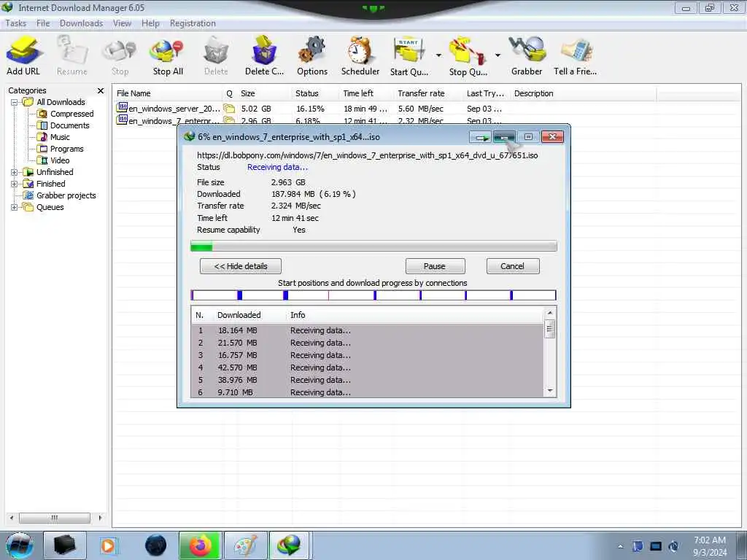Click the connections progress strip
This screenshot has width=747, height=560.
pyautogui.click(x=373, y=295)
